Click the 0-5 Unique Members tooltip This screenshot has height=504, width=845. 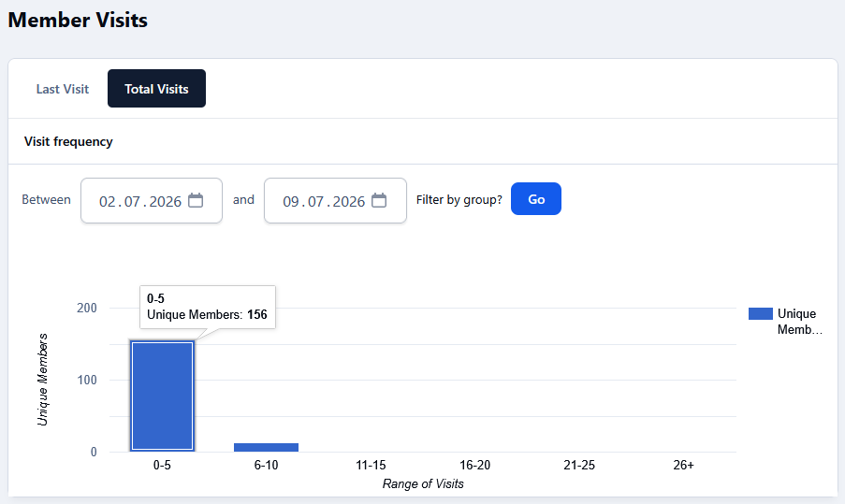coord(208,307)
